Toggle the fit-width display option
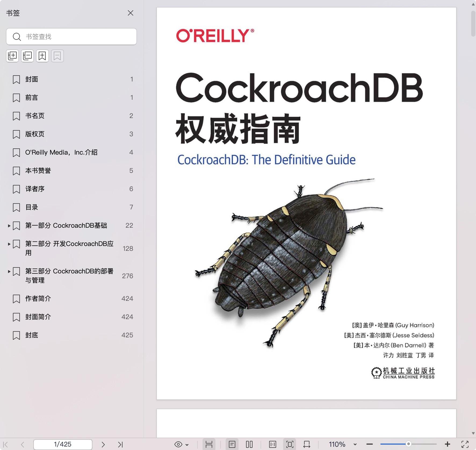The width and height of the screenshot is (476, 450). click(306, 444)
